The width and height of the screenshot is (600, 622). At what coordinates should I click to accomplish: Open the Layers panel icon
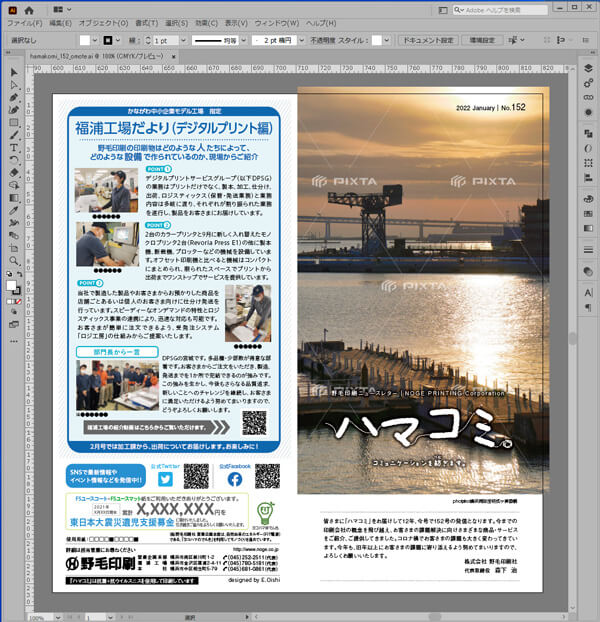(x=588, y=68)
